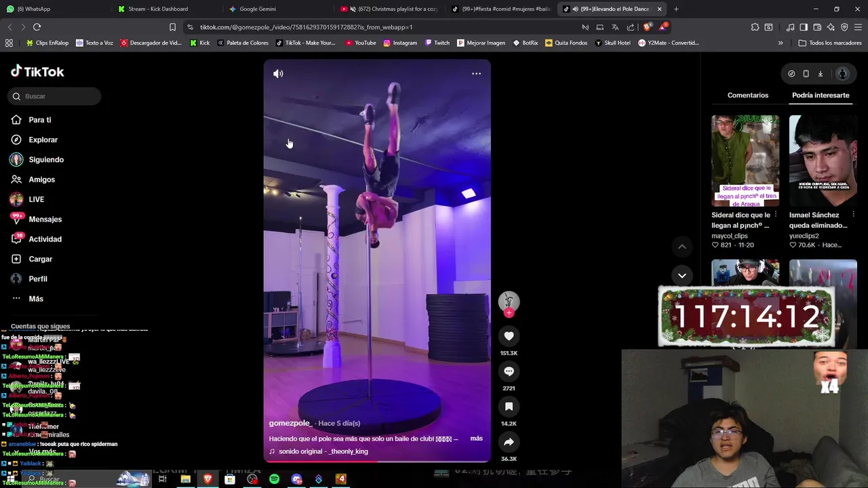The width and height of the screenshot is (868, 488).
Task: Open the maycol_clips author link
Action: (730, 236)
